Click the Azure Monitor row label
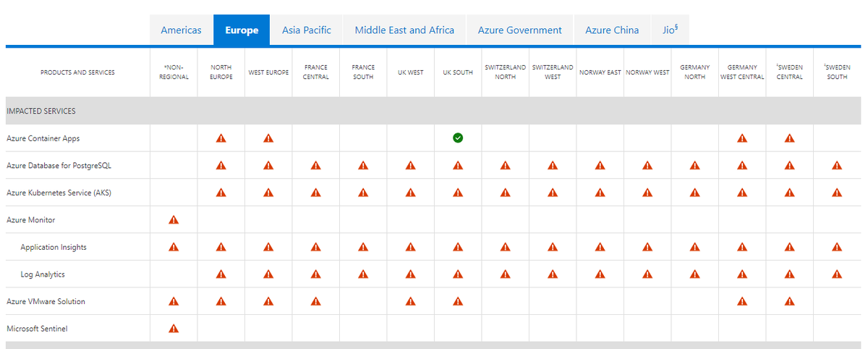The width and height of the screenshot is (868, 349). (31, 220)
